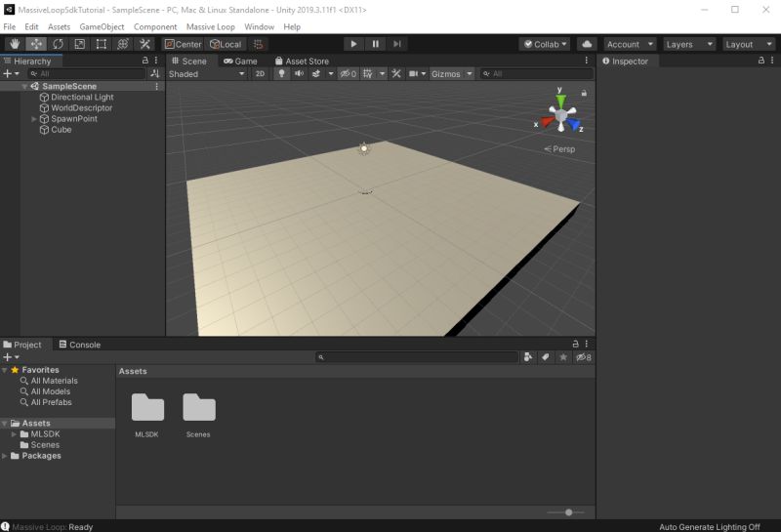The width and height of the screenshot is (781, 532).
Task: Open the Layout dropdown
Action: click(748, 44)
